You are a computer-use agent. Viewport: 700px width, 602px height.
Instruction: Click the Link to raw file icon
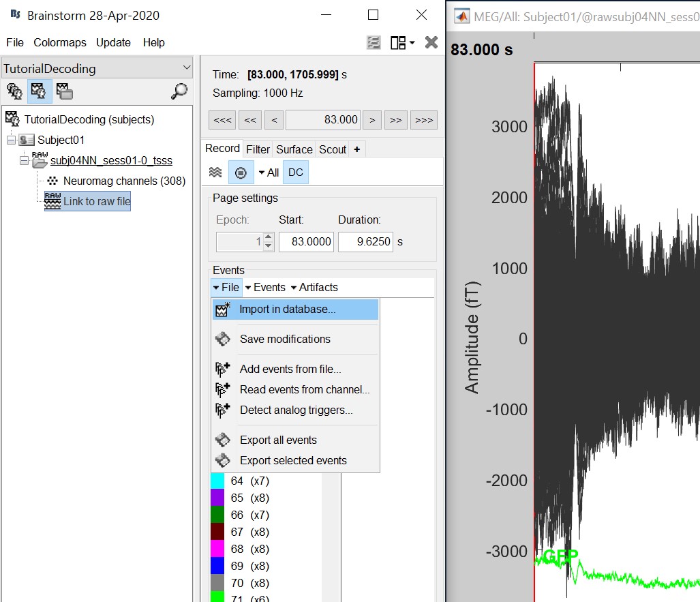click(52, 200)
